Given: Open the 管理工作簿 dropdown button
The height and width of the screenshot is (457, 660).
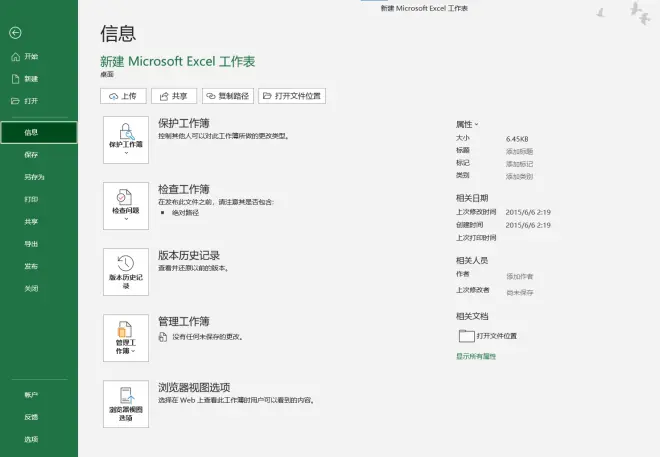Looking at the screenshot, I should tap(126, 338).
